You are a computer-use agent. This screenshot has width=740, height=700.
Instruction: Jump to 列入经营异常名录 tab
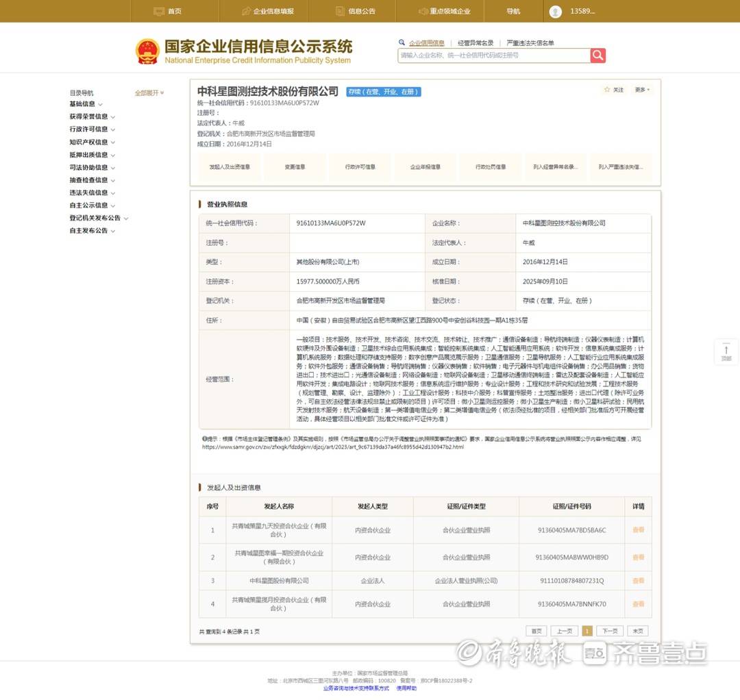[556, 167]
